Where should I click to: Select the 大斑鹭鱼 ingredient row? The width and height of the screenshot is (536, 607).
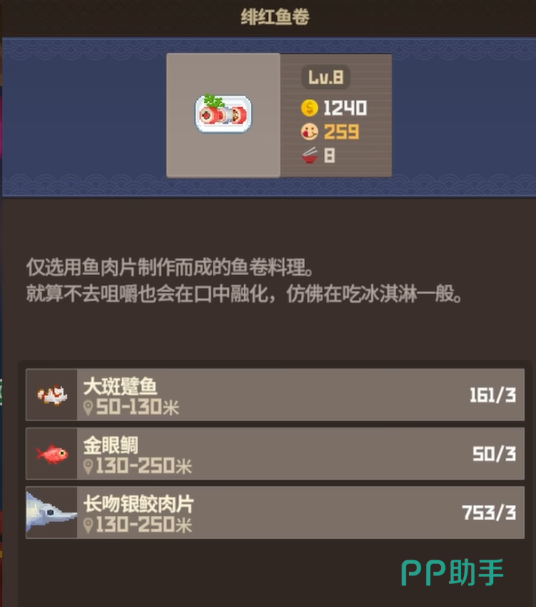275,395
